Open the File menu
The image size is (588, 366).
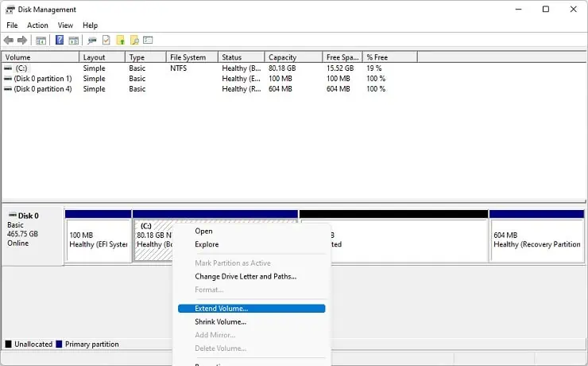(12, 25)
